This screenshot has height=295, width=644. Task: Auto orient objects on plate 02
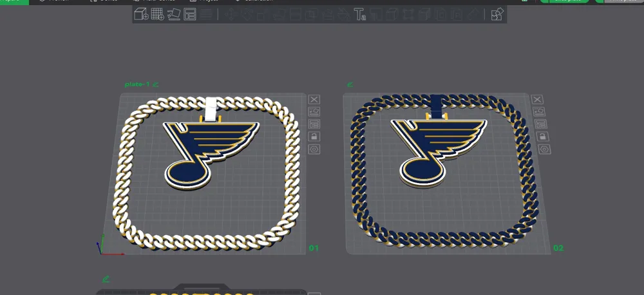(x=538, y=112)
